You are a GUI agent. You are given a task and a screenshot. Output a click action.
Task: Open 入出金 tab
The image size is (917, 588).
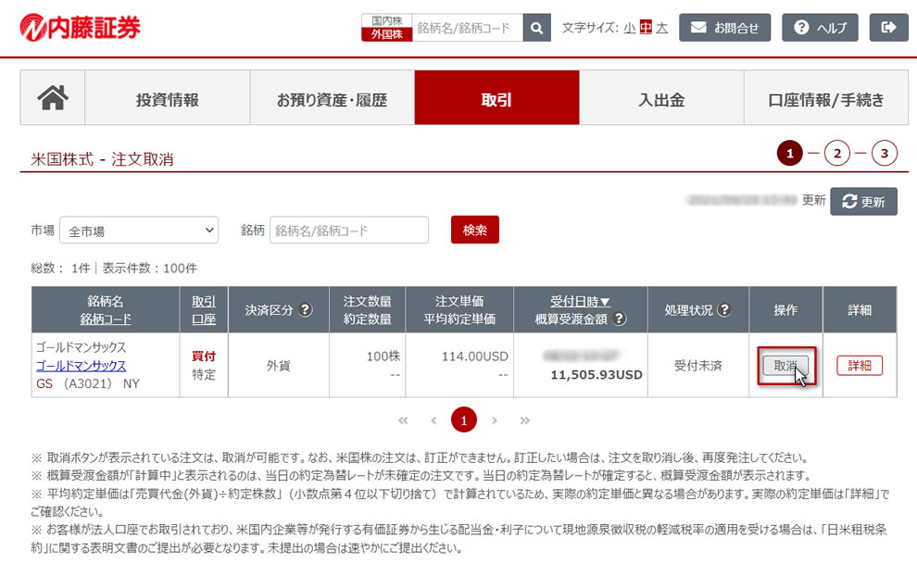[x=661, y=97]
